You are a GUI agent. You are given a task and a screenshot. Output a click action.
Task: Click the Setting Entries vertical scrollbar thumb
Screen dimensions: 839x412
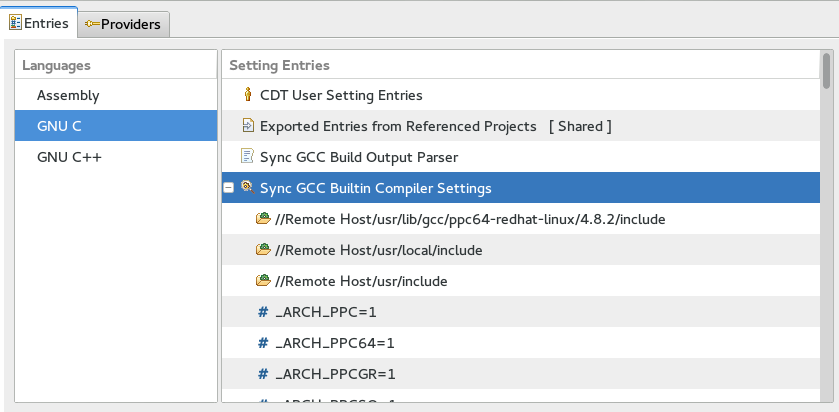[827, 71]
